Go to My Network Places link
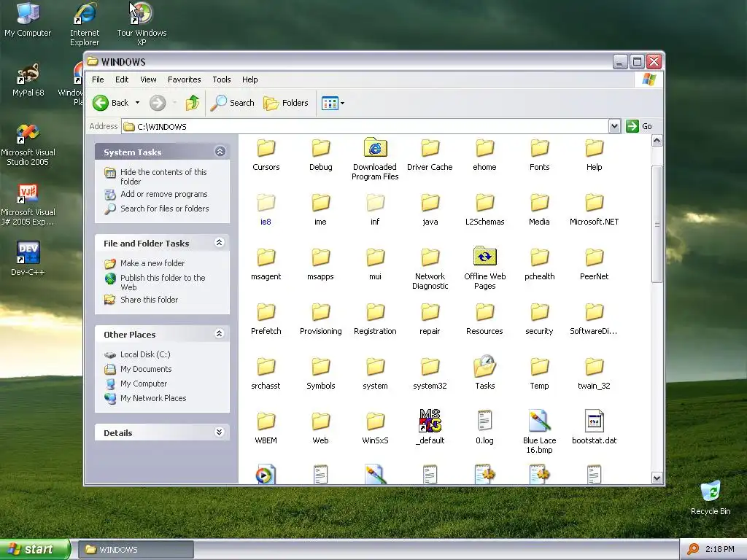The height and width of the screenshot is (560, 747). [x=153, y=398]
